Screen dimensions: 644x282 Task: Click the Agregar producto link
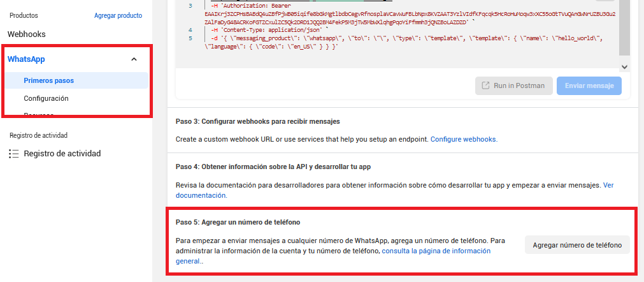coord(118,15)
